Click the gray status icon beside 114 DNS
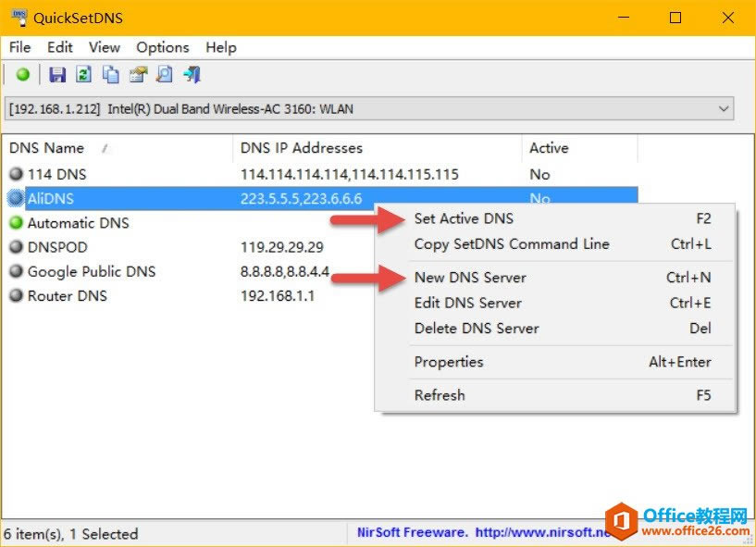756x547 pixels. click(17, 174)
